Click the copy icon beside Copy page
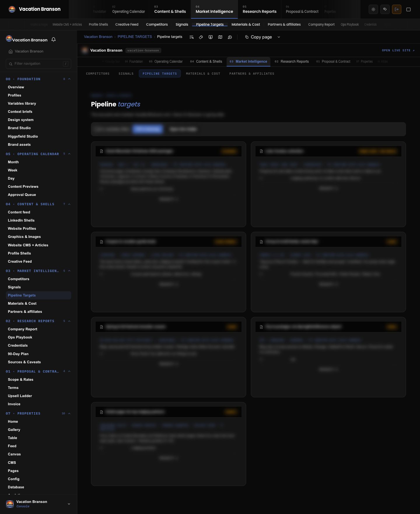The width and height of the screenshot is (420, 514). tap(247, 37)
